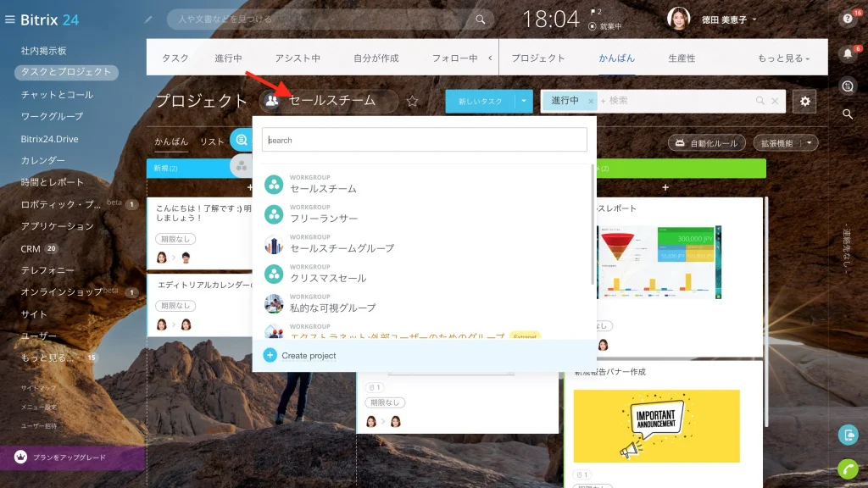Select the セールスチームグループ workgroup icon
Viewport: 868px width, 488px height.
pos(274,244)
